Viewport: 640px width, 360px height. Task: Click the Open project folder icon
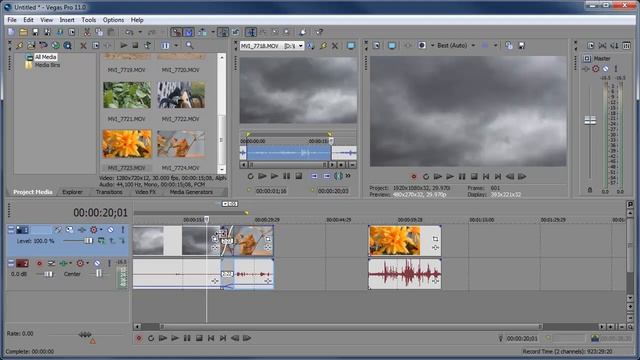23,32
